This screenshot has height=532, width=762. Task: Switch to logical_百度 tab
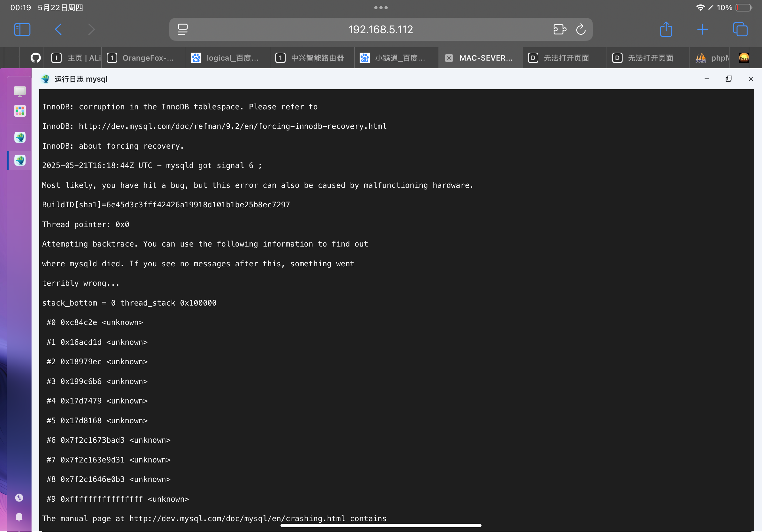click(228, 58)
